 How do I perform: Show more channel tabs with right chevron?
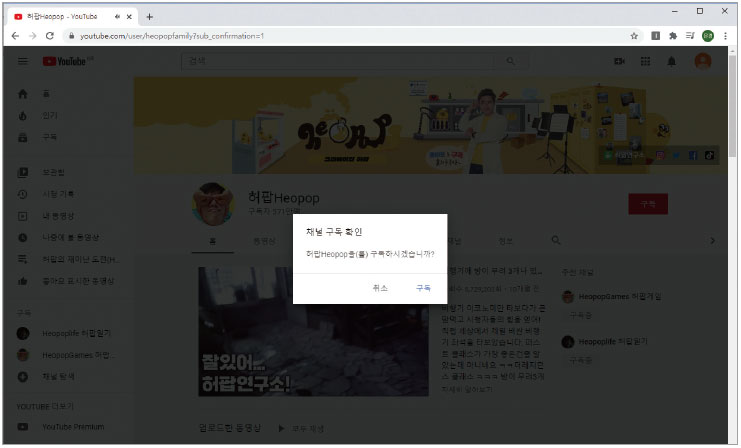[x=712, y=241]
